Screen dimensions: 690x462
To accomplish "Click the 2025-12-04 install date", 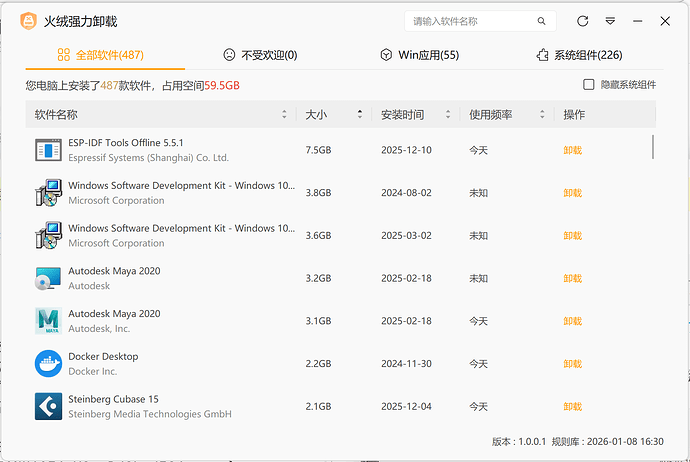I will (406, 406).
